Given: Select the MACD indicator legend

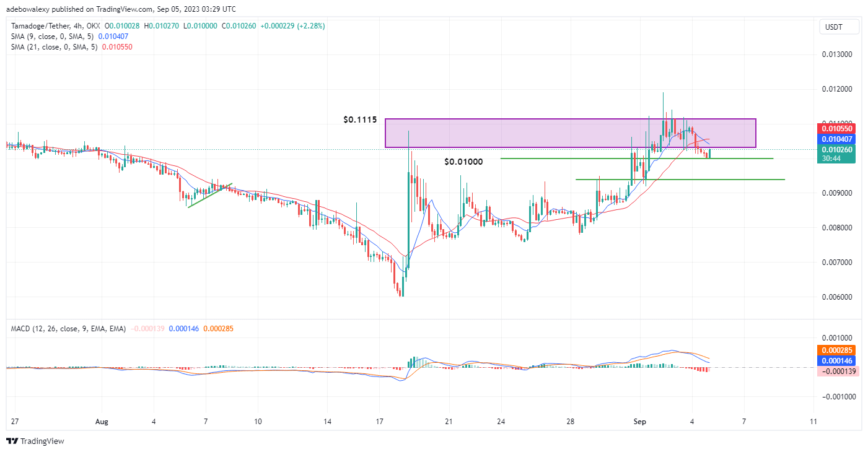Looking at the screenshot, I should (123, 328).
